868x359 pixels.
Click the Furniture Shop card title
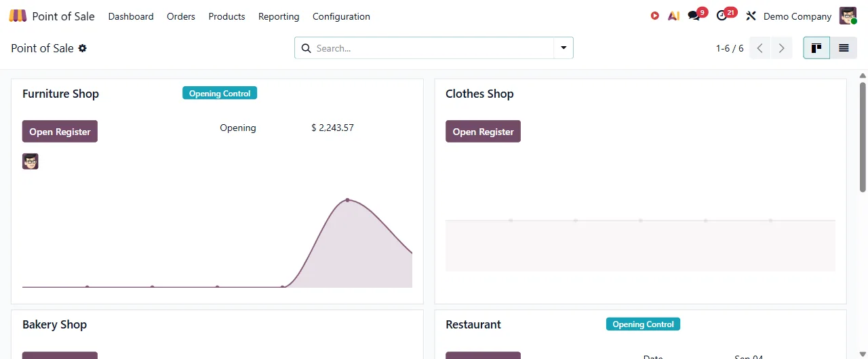pyautogui.click(x=60, y=94)
